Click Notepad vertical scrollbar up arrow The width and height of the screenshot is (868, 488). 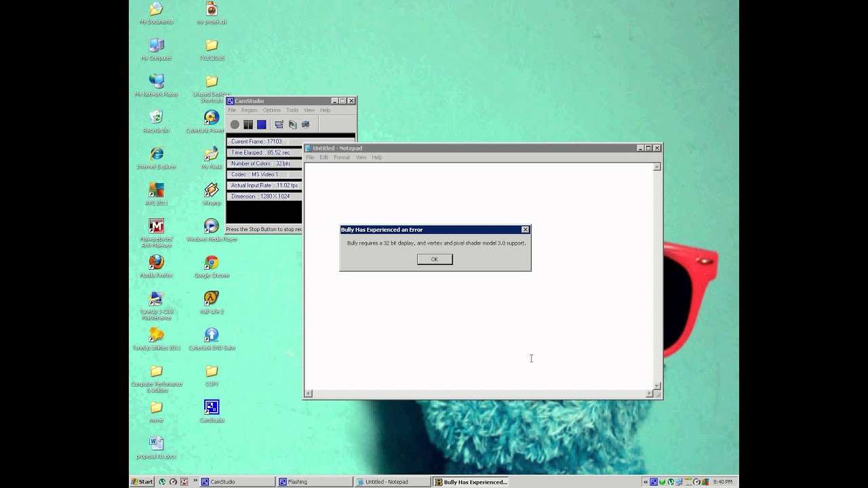tap(656, 167)
